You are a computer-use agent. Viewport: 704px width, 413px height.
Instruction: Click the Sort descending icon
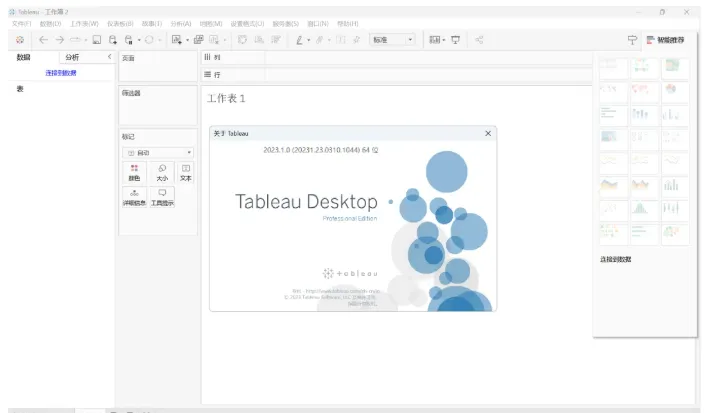(x=276, y=40)
